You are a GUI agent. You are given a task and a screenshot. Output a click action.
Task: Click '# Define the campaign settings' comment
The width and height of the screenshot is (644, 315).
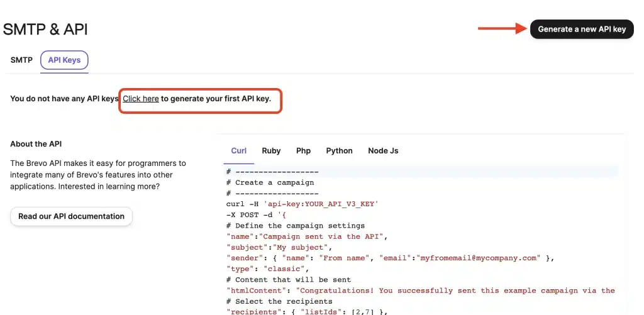click(x=295, y=226)
